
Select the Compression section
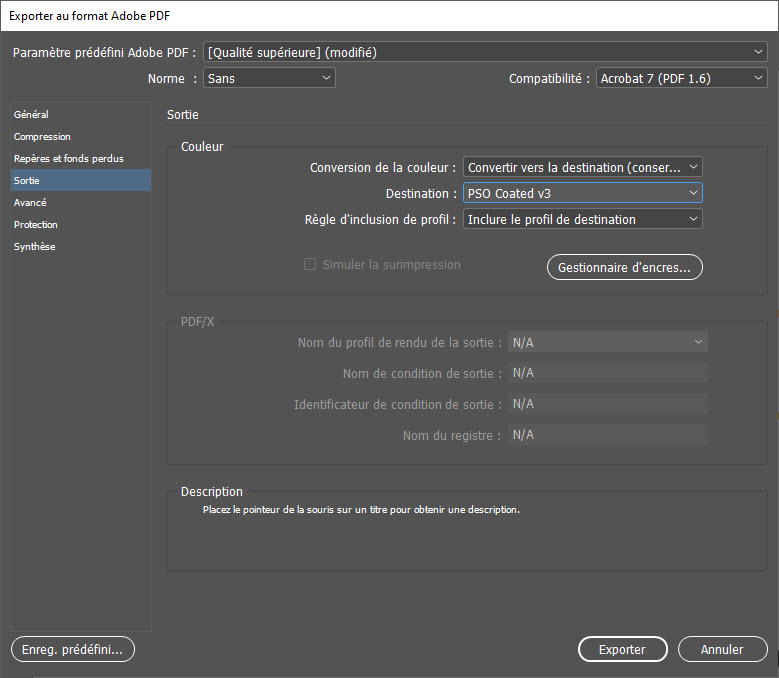tap(81, 137)
